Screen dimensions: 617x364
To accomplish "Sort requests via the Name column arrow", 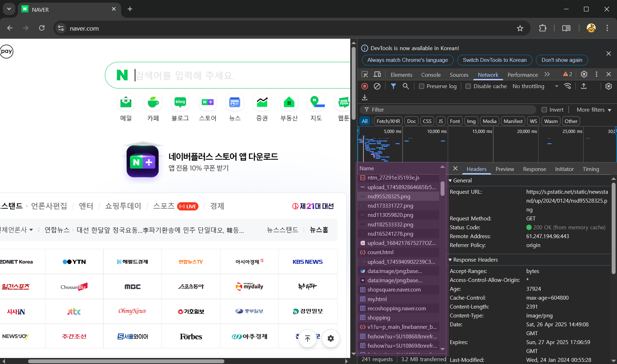I will tap(442, 167).
